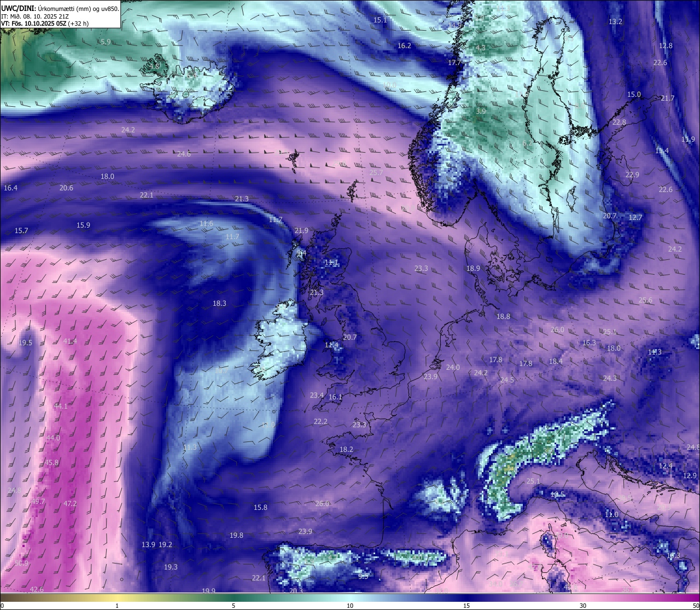Image resolution: width=700 pixels, height=610 pixels.
Task: Click the map value 20.6
Action: tap(66, 188)
